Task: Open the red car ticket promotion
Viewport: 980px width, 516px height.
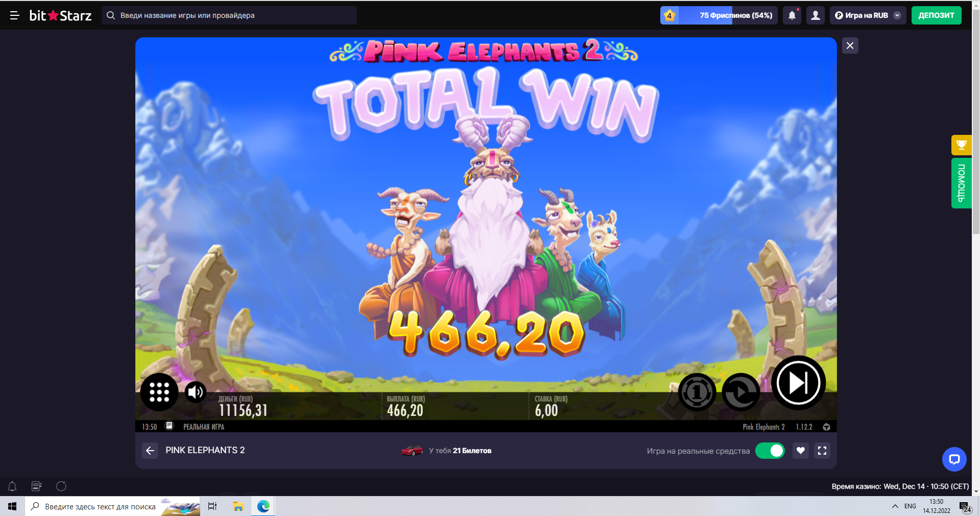Action: click(412, 451)
